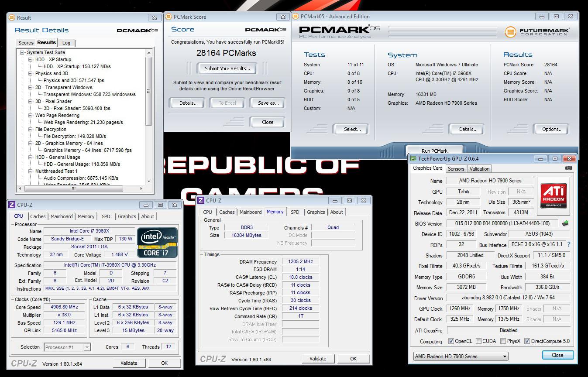Click the Graphics Memory 6717.598 fps row

click(87, 150)
